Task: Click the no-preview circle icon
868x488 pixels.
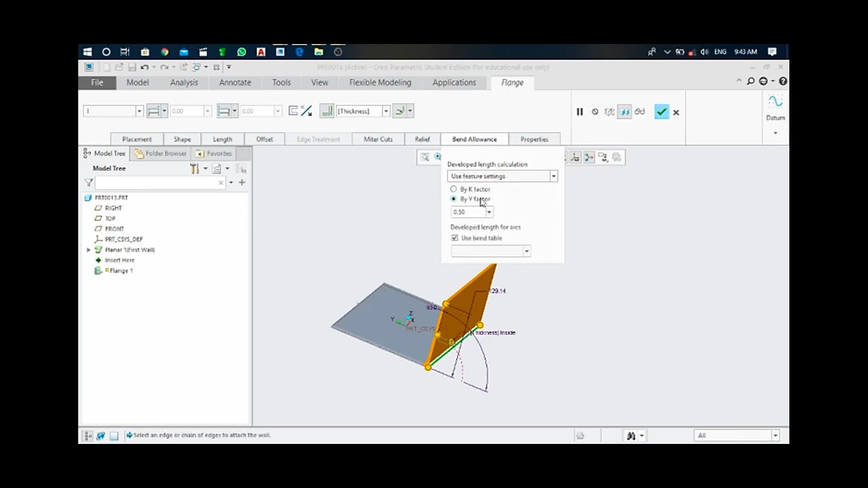Action: click(595, 112)
